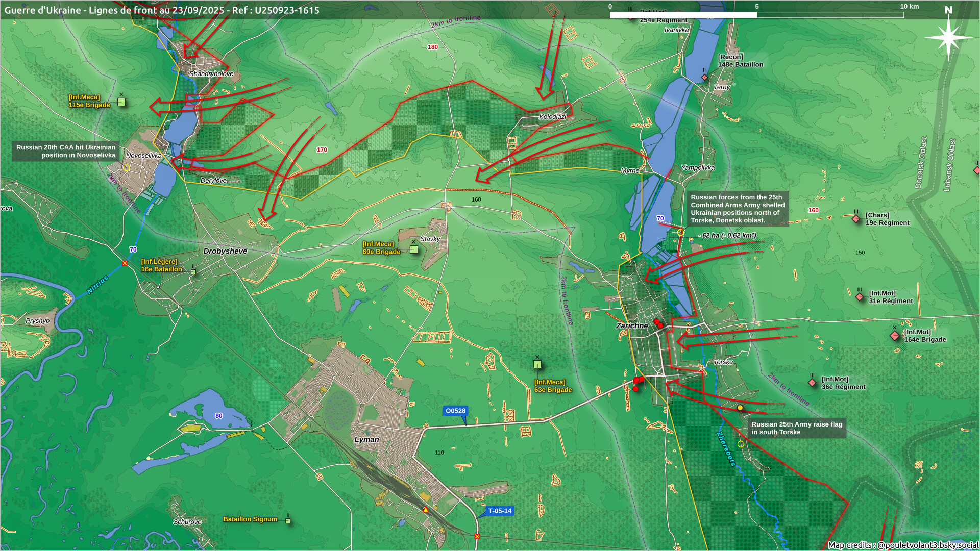
Task: Click the yellow circle marker in Novoselivka
Action: (x=127, y=167)
